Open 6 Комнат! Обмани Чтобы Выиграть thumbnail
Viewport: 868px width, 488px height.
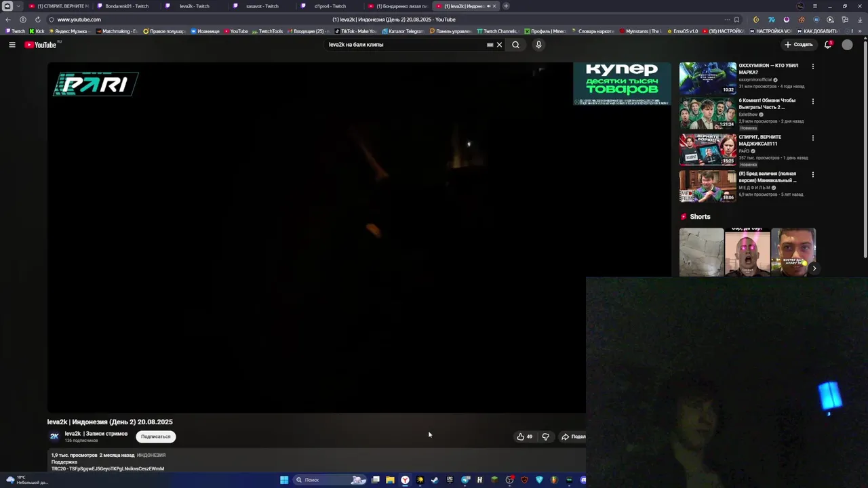(x=708, y=113)
